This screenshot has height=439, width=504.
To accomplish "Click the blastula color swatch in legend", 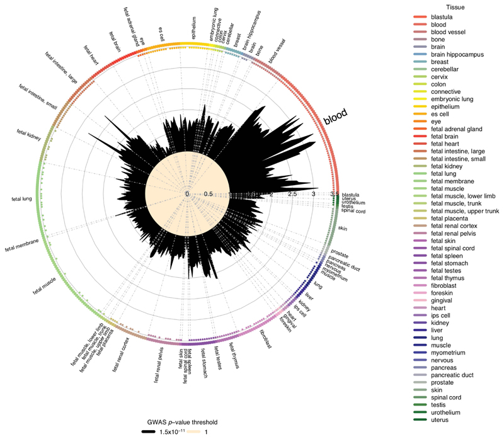I will (420, 17).
